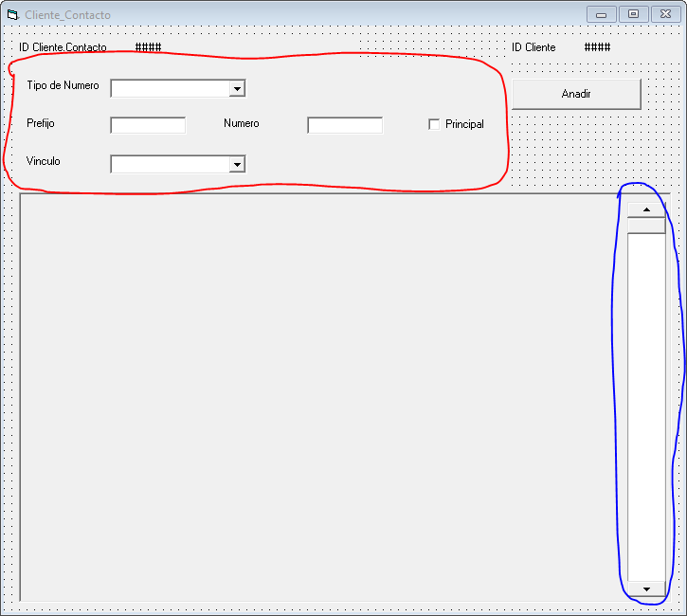Focus the Prefijo input field
Image resolution: width=687 pixels, height=616 pixels.
coord(148,125)
